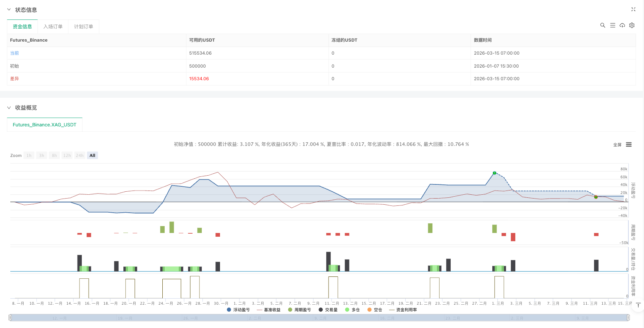644x328 pixels.
Task: Switch to the 计划订单 tab
Action: pyautogui.click(x=83, y=27)
